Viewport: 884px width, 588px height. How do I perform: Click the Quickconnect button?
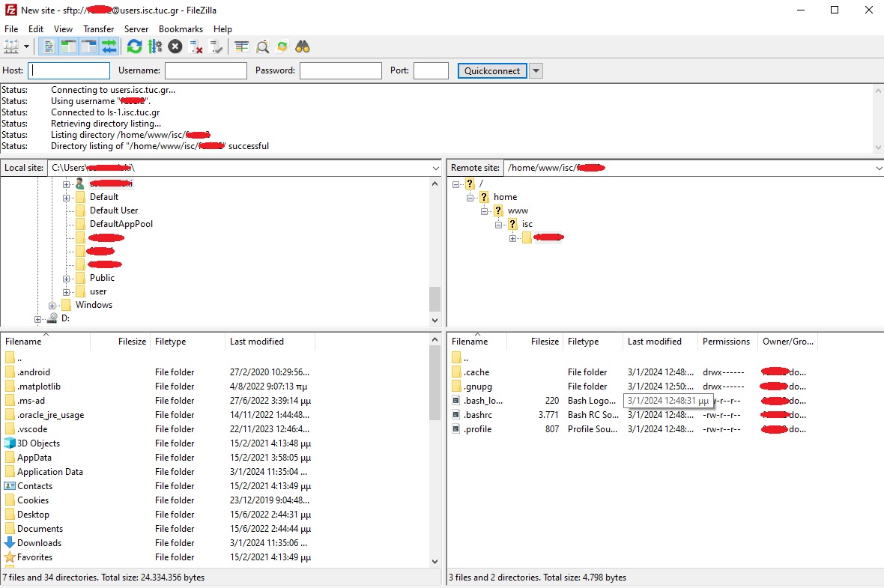pos(491,71)
